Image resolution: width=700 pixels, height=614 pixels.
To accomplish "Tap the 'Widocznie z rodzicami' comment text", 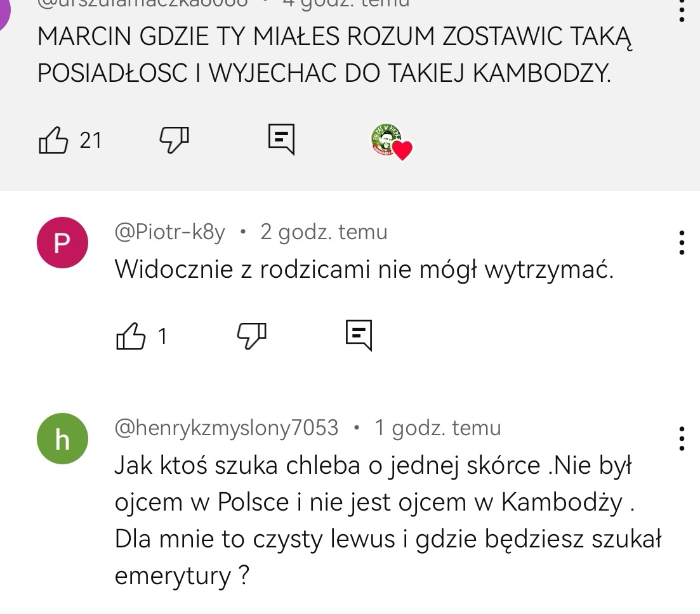I will click(364, 270).
